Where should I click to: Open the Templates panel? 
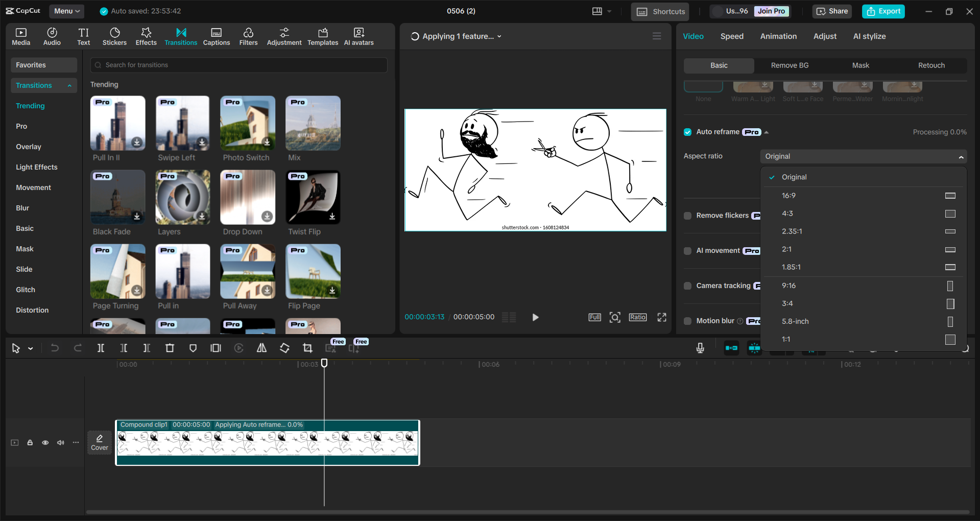click(322, 36)
